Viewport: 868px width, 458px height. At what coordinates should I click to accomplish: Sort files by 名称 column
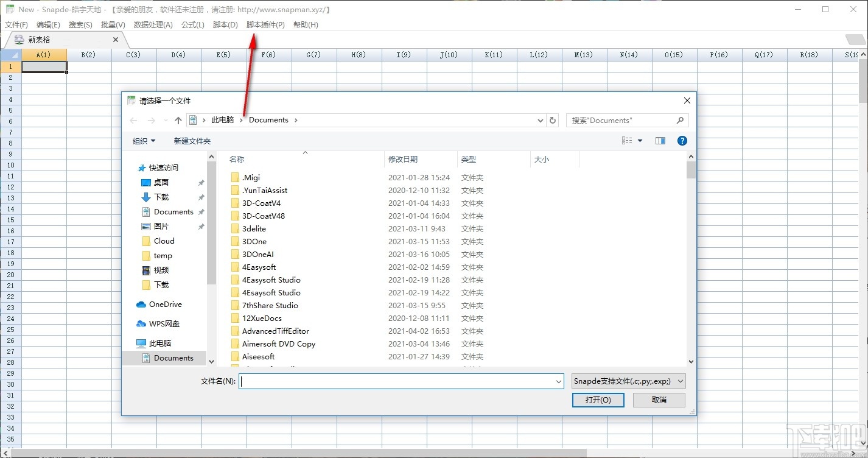[x=237, y=159]
